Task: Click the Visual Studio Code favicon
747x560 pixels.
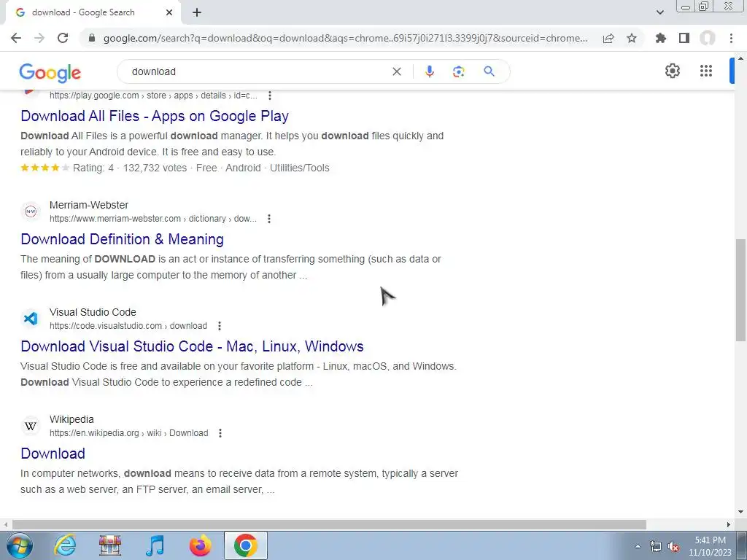Action: click(x=31, y=318)
